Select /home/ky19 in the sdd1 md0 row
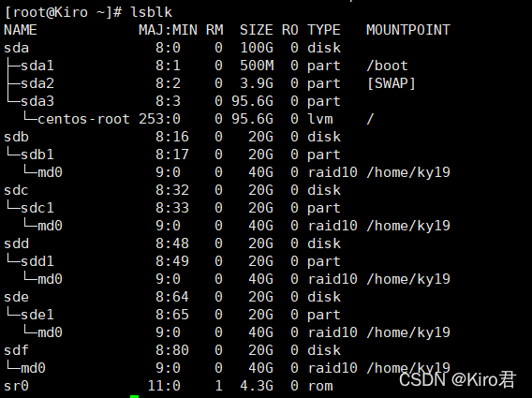The height and width of the screenshot is (398, 532). click(x=408, y=279)
